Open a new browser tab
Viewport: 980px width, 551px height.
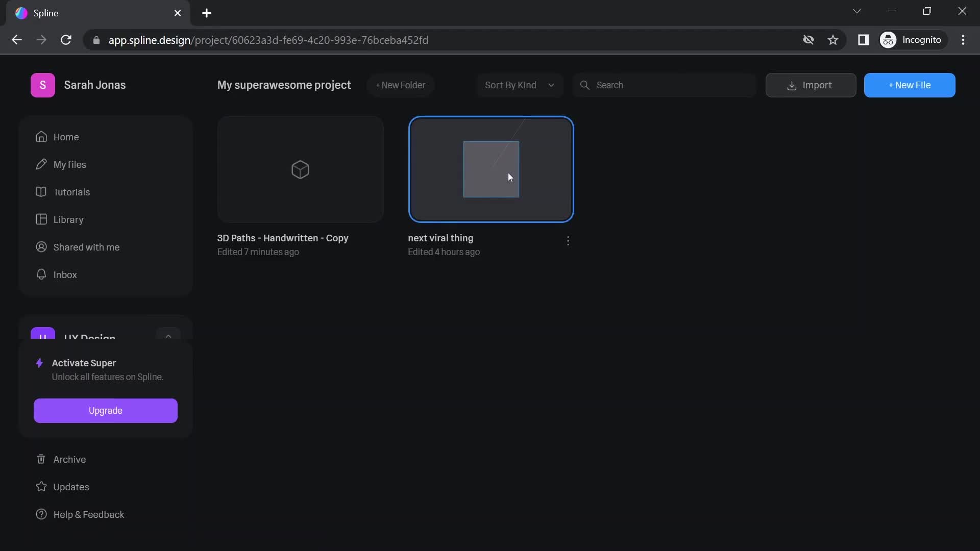click(207, 13)
